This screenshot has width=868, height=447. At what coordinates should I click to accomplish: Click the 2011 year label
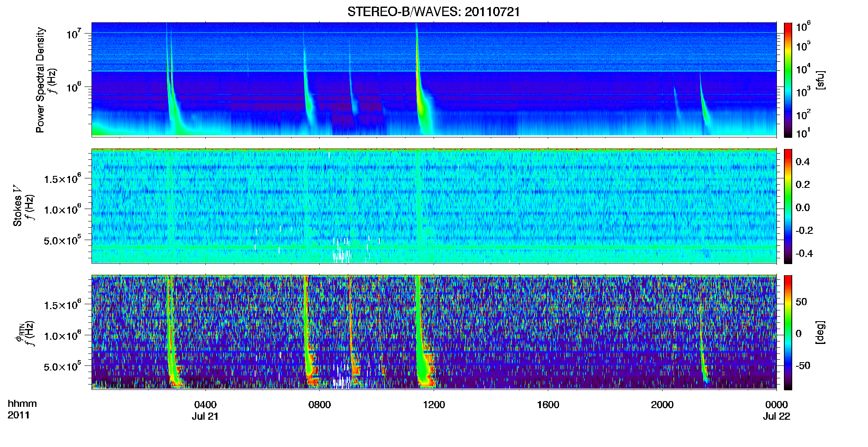(19, 415)
